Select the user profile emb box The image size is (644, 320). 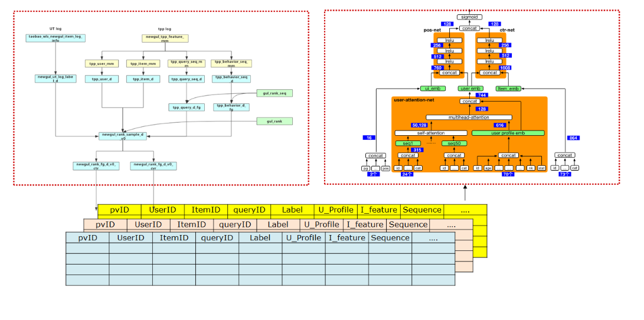(508, 133)
